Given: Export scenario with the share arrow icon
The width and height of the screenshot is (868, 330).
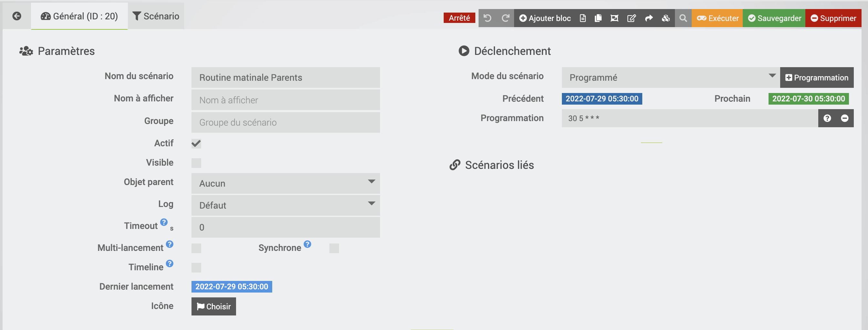Looking at the screenshot, I should (x=649, y=18).
